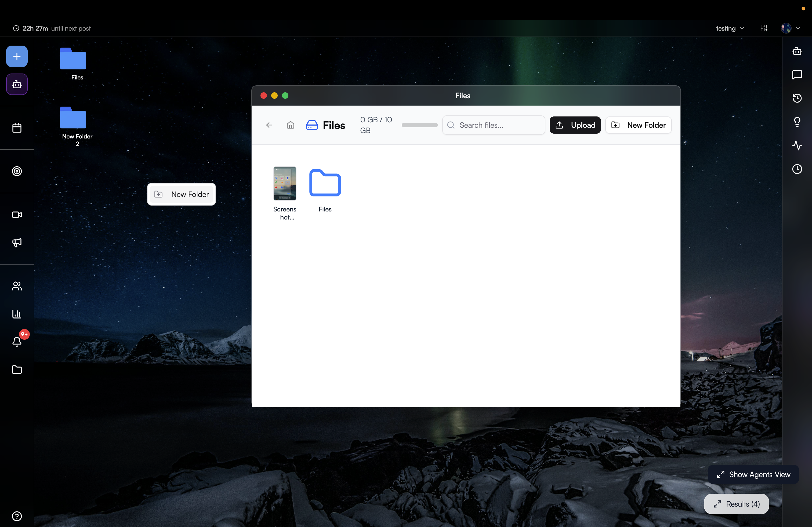Expand the profile avatar menu

point(790,28)
